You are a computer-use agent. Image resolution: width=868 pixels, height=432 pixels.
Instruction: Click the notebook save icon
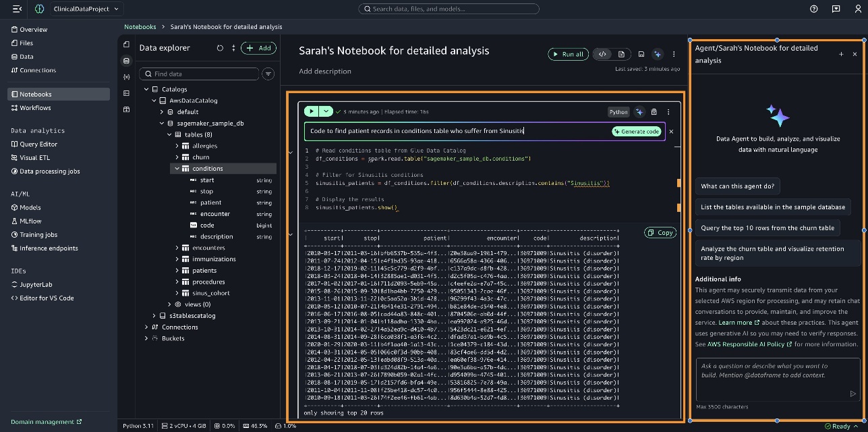click(x=641, y=54)
